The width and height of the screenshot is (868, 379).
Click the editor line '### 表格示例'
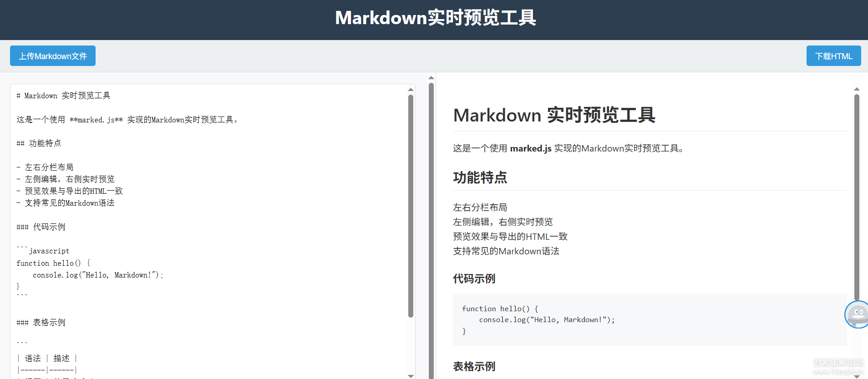pyautogui.click(x=41, y=323)
